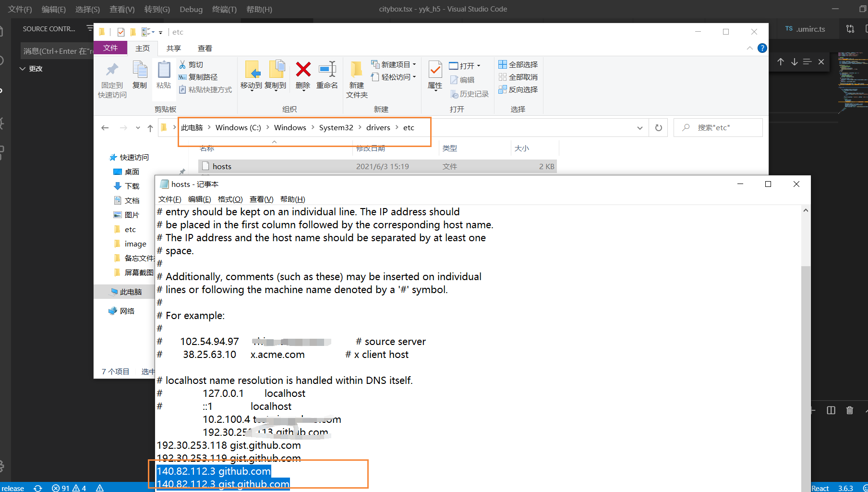868x492 pixels.
Task: Click the Paste (粘贴) ribbon button
Action: 164,75
